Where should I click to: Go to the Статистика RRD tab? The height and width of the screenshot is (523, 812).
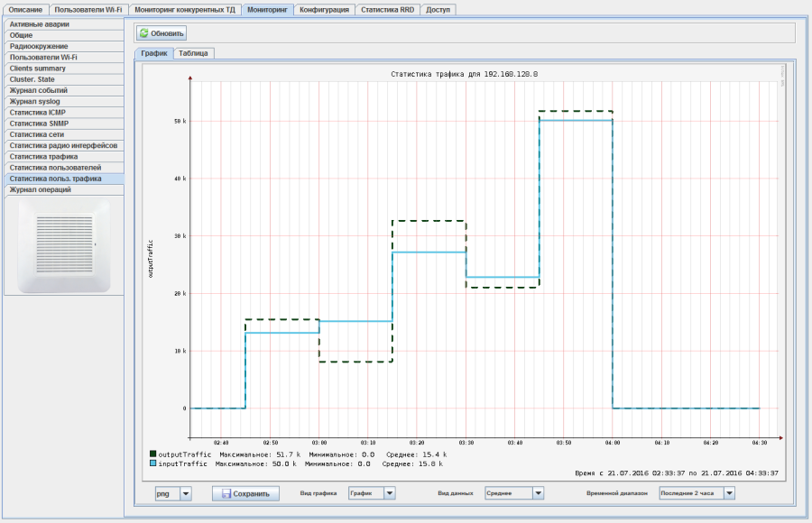point(387,9)
